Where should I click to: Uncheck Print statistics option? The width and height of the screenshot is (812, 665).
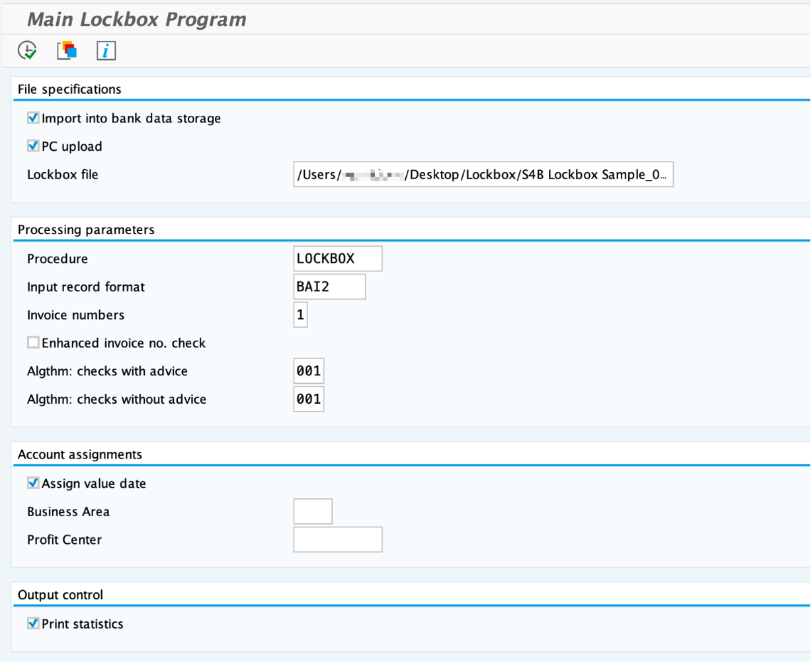(33, 623)
